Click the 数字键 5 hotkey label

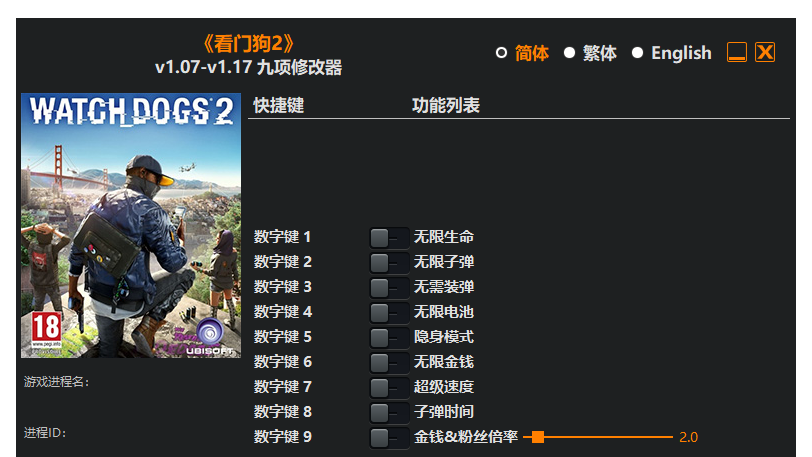tap(283, 337)
